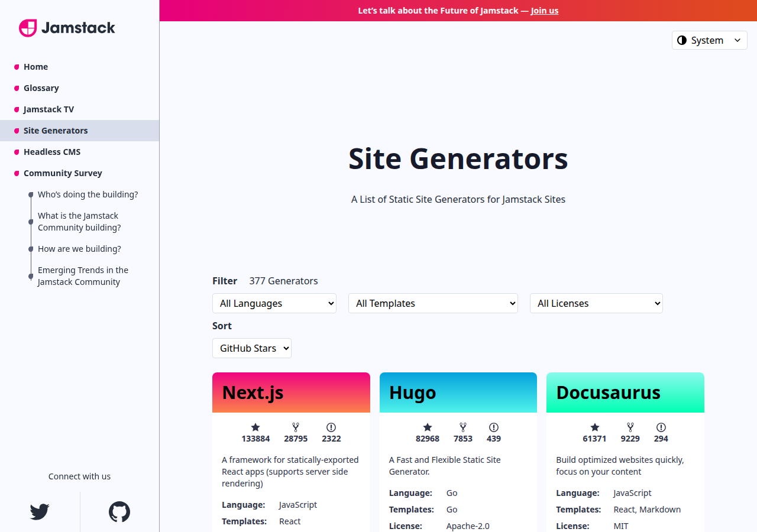Select Site Generators in sidebar
Screen dimensions: 757x532
pos(79,131)
